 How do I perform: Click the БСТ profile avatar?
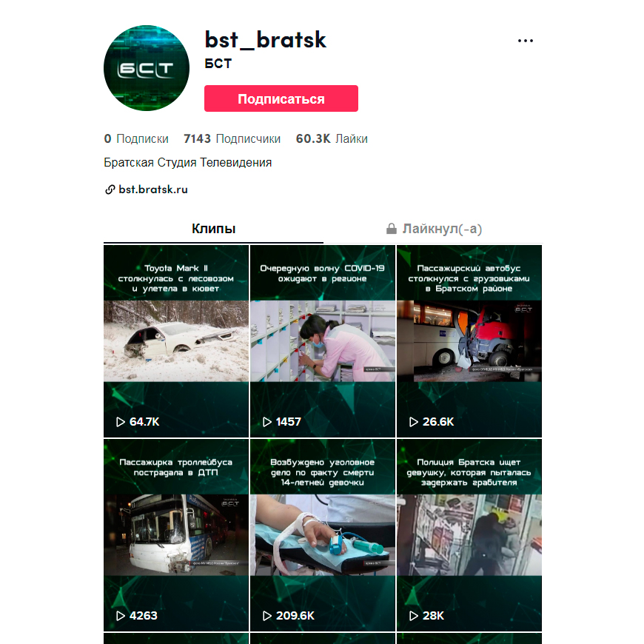point(147,68)
